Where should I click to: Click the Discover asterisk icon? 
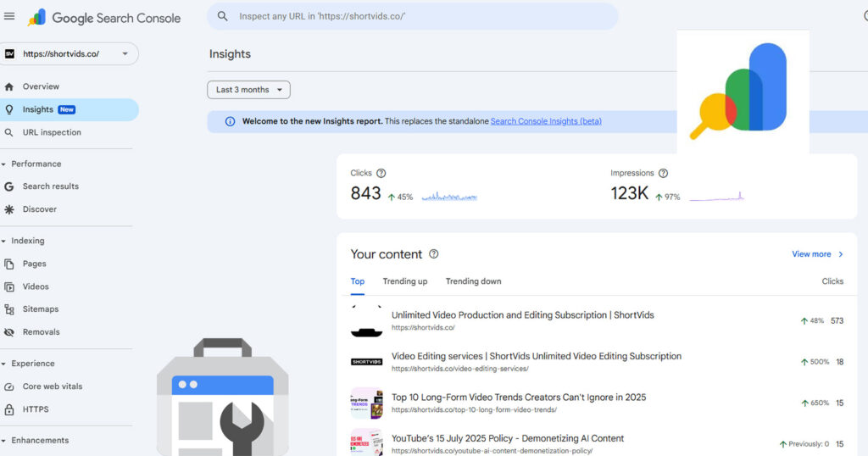coord(8,209)
